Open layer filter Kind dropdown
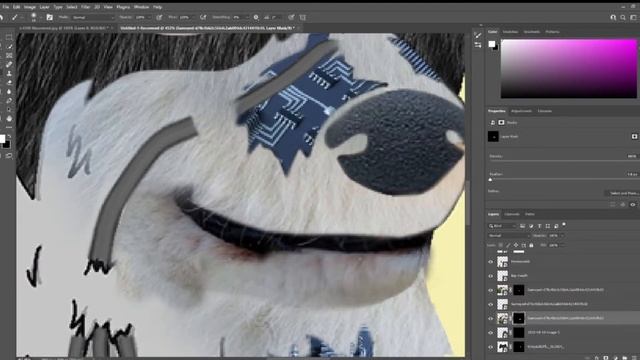This screenshot has width=640, height=360. tap(503, 226)
